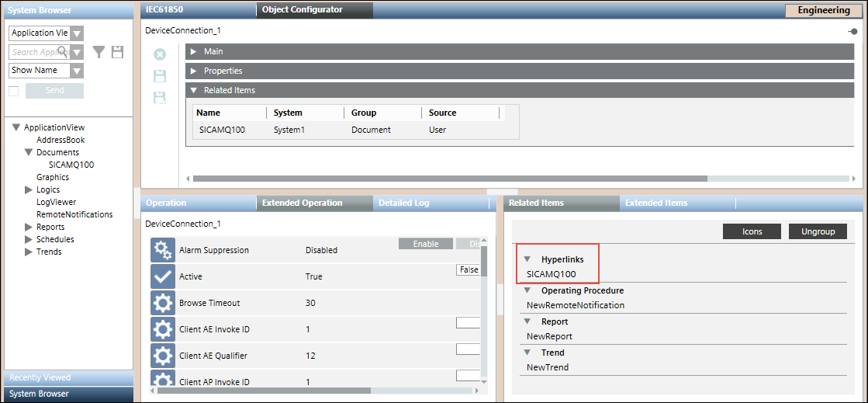Switch to the Detailed Log tab
The height and width of the screenshot is (403, 868).
[x=403, y=203]
